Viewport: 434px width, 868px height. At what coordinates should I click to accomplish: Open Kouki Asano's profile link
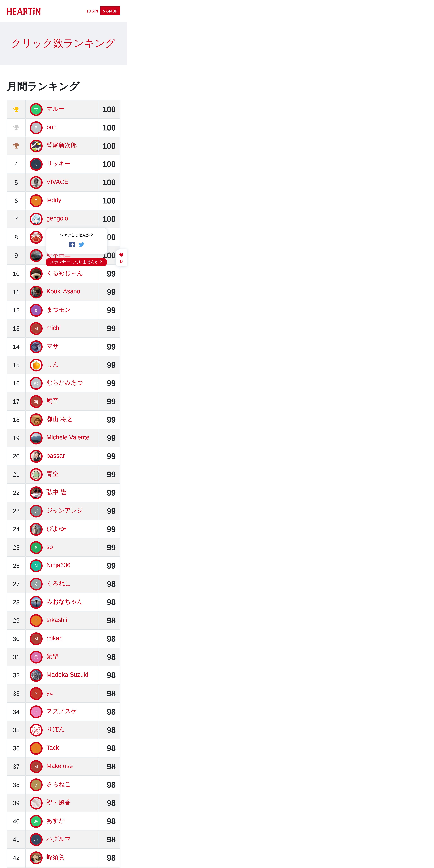(63, 291)
